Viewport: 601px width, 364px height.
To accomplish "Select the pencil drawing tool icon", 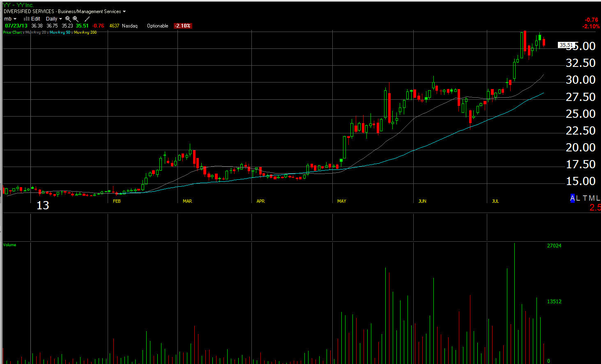I will [x=87, y=19].
